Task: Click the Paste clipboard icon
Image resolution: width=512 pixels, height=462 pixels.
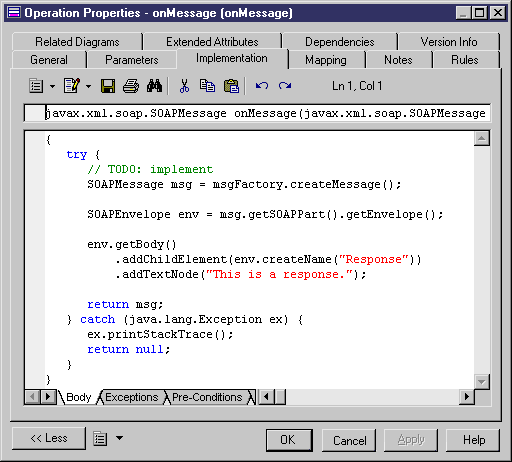Action: [x=231, y=86]
